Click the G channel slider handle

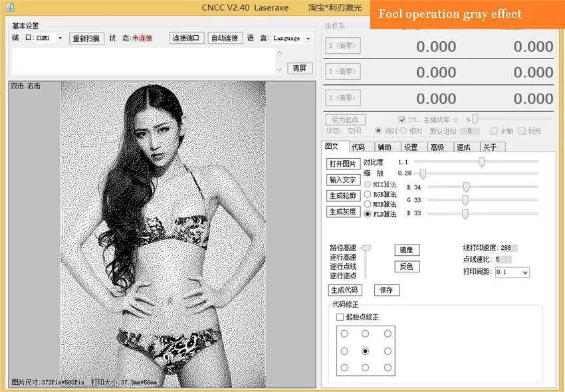click(x=465, y=200)
